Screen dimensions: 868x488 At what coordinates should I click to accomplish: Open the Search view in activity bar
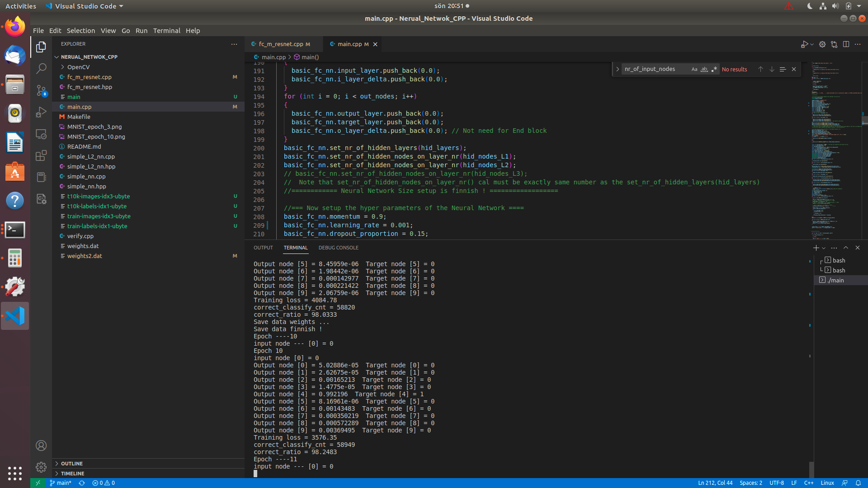(41, 68)
